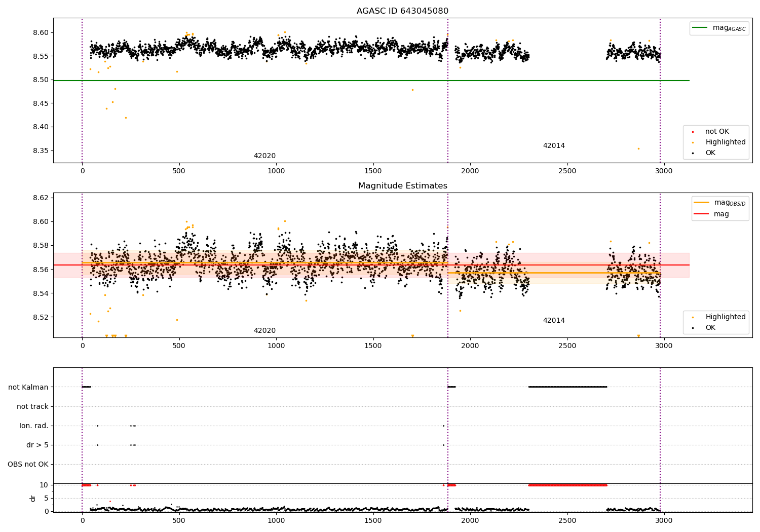The height and width of the screenshot is (532, 760).
Task: Click the 8.54 tick on middle plot y-axis
Action: click(41, 293)
